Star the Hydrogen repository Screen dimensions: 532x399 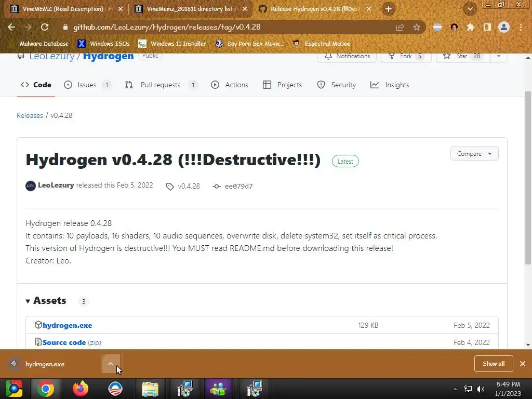tap(463, 57)
